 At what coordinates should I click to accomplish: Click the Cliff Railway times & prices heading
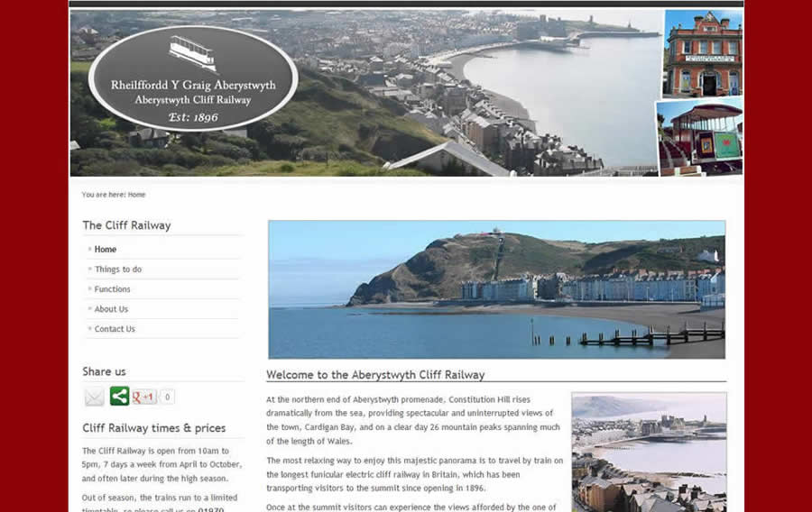(x=154, y=428)
